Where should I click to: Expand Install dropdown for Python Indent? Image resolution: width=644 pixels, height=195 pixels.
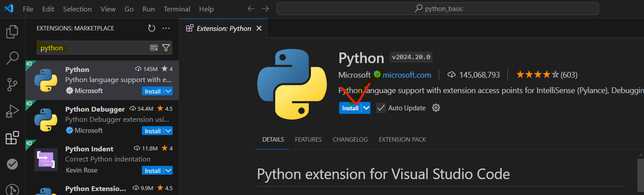(168, 171)
